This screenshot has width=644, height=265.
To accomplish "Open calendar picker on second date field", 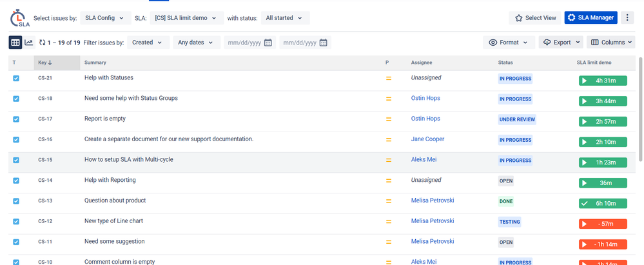I will (x=323, y=43).
